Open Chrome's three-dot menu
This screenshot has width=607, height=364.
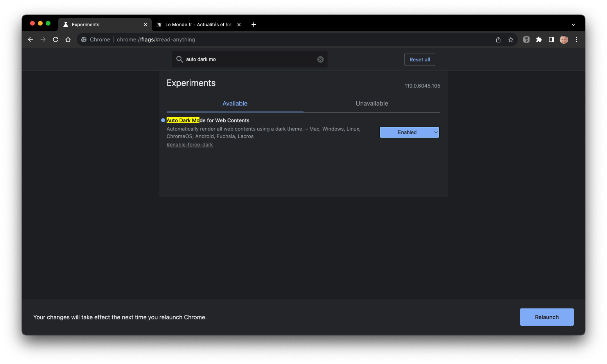[x=576, y=39]
